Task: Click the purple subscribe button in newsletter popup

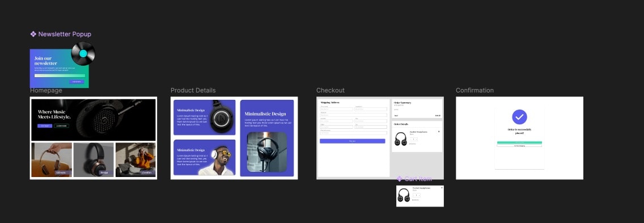Action: point(77,82)
